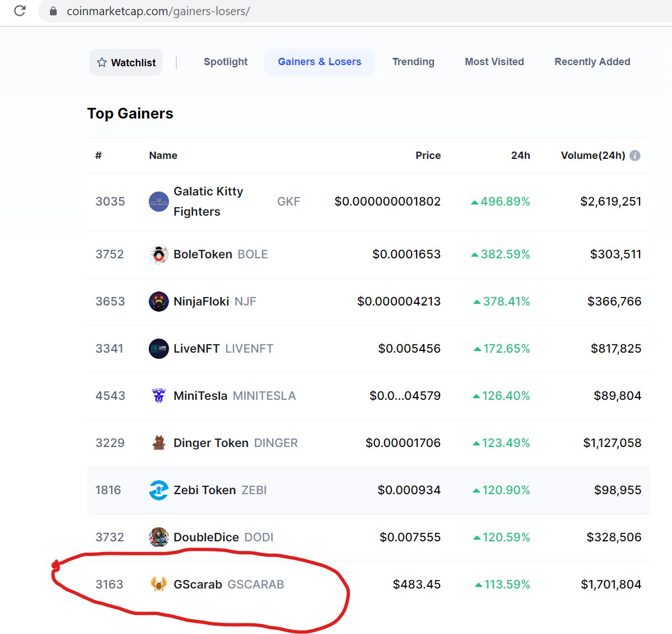Click the volume $303,511
Image resolution: width=672 pixels, height=634 pixels.
(615, 254)
